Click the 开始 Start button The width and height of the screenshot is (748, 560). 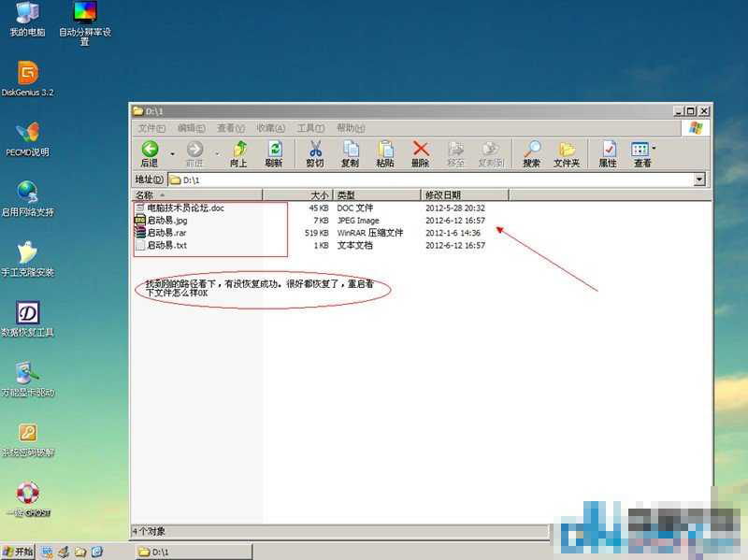(18, 552)
